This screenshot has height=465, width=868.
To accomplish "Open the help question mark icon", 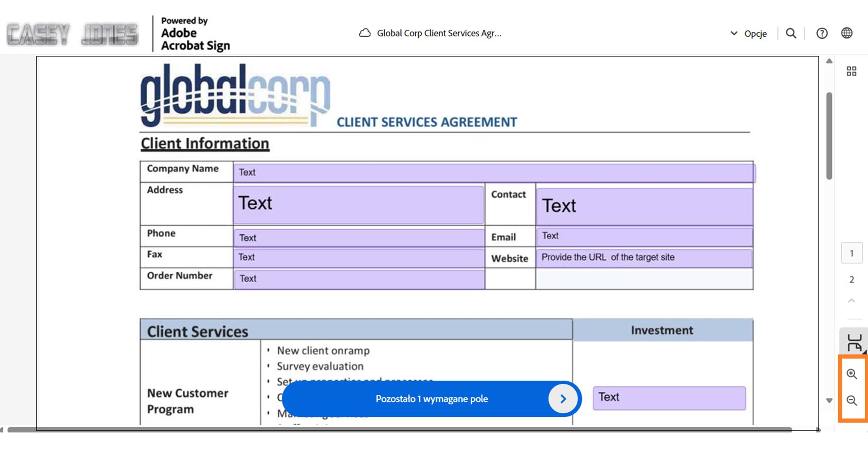I will coord(822,34).
